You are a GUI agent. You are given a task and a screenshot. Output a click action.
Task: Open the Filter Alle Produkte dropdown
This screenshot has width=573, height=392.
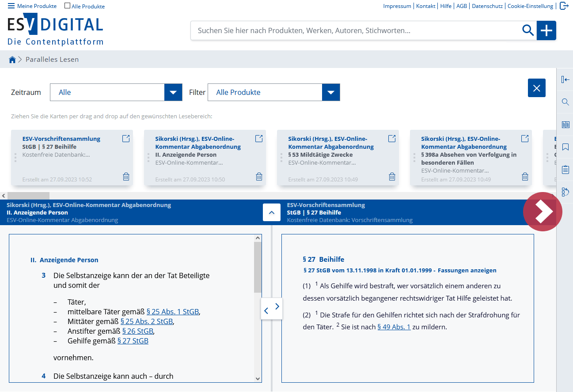click(x=274, y=92)
